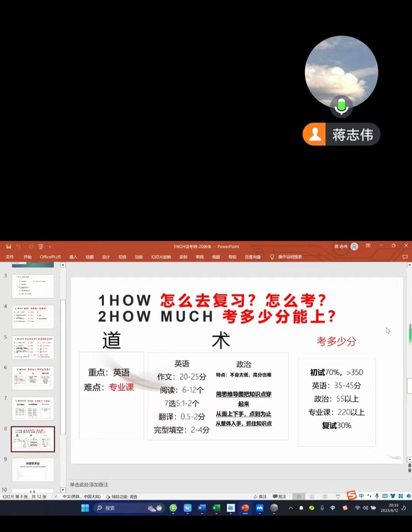Click the Save icon in title bar
Screen dimensions: 412x532
click(8, 246)
